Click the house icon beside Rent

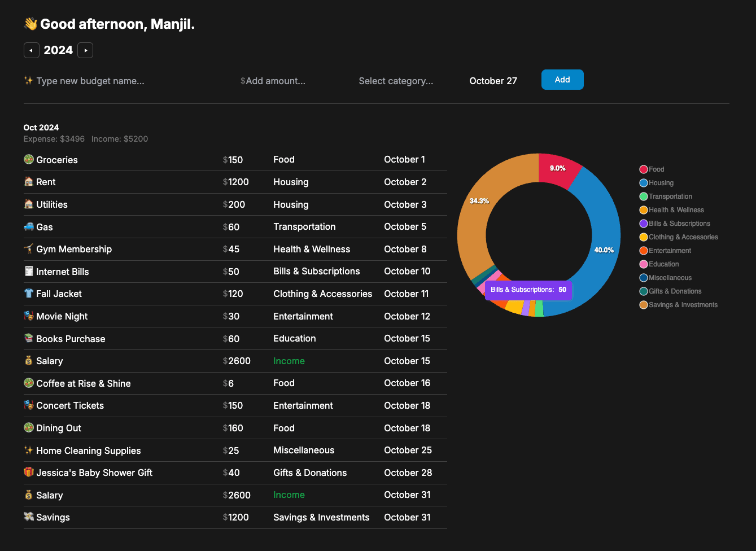click(29, 182)
